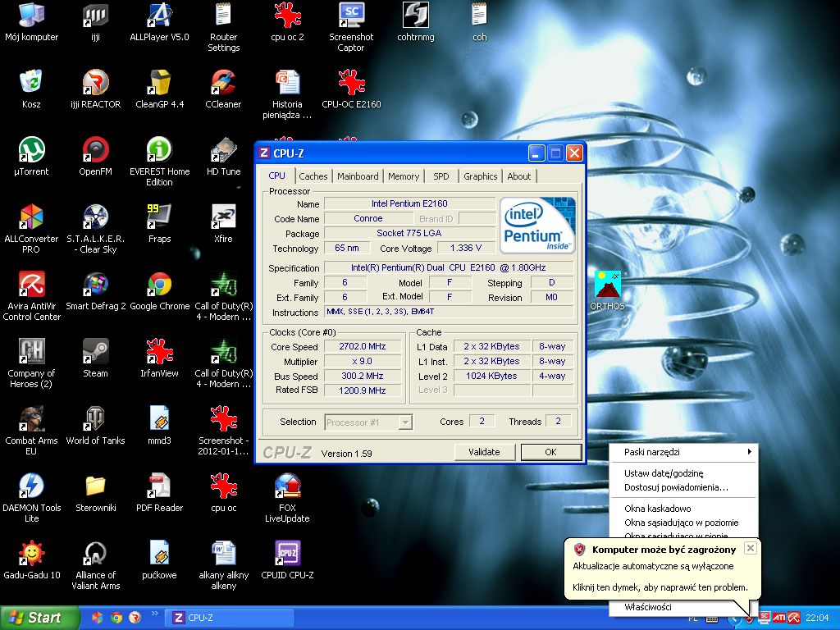
Task: Click the Steam desktop icon
Action: coord(95,353)
